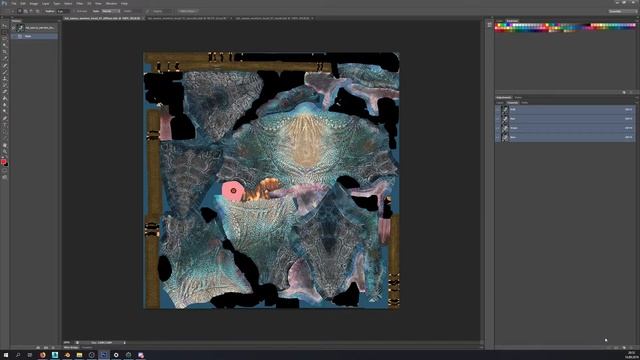Screen dimensions: 640x360
Task: Select the Crop tool
Action: tap(5, 52)
